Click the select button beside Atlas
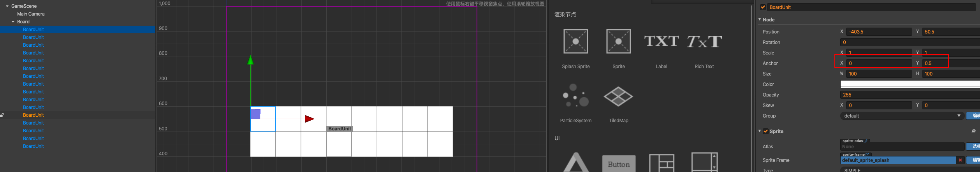This screenshot has width=980, height=172. pos(973,147)
